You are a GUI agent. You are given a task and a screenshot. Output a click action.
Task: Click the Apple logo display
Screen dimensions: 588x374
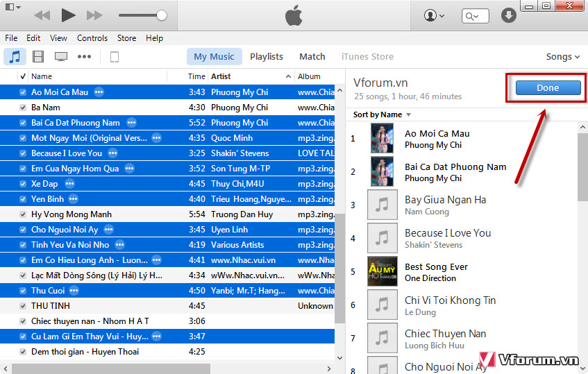pos(294,15)
